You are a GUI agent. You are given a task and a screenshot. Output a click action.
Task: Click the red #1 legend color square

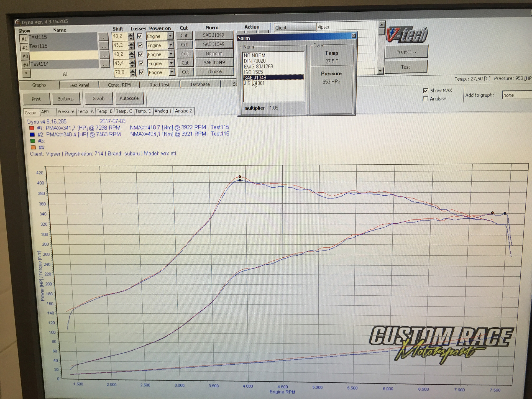32,128
